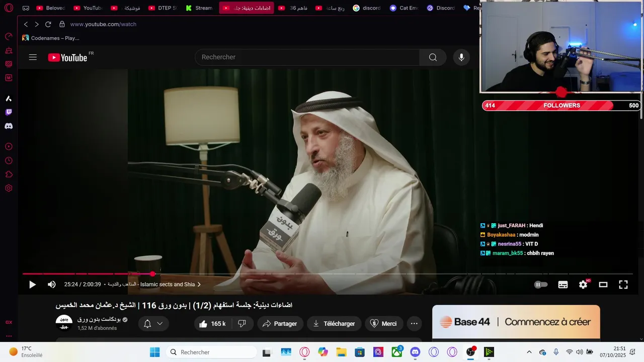The width and height of the screenshot is (644, 362).
Task: Click just_FARAH chat message Hendi
Action: pyautogui.click(x=512, y=226)
